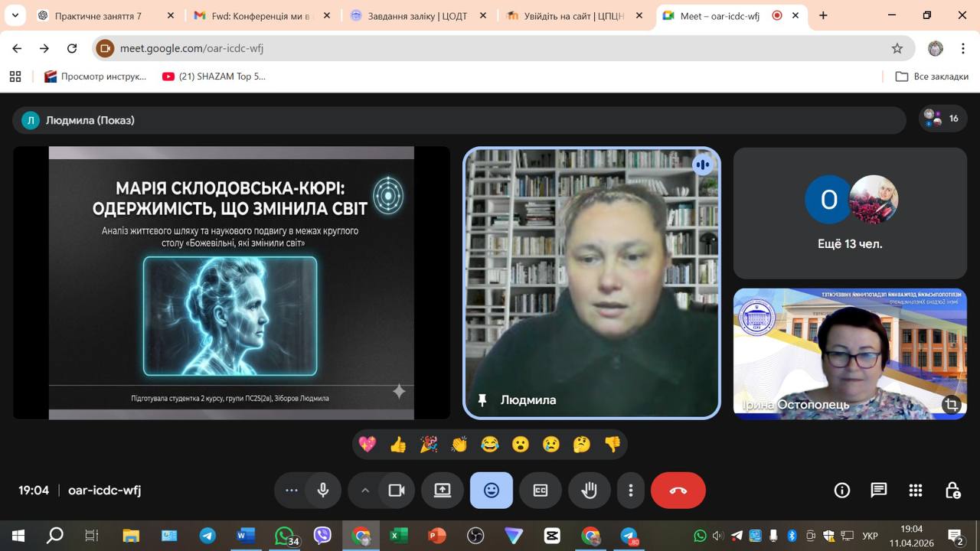Send the thumbs up reaction
The width and height of the screenshot is (980, 551).
(x=398, y=444)
